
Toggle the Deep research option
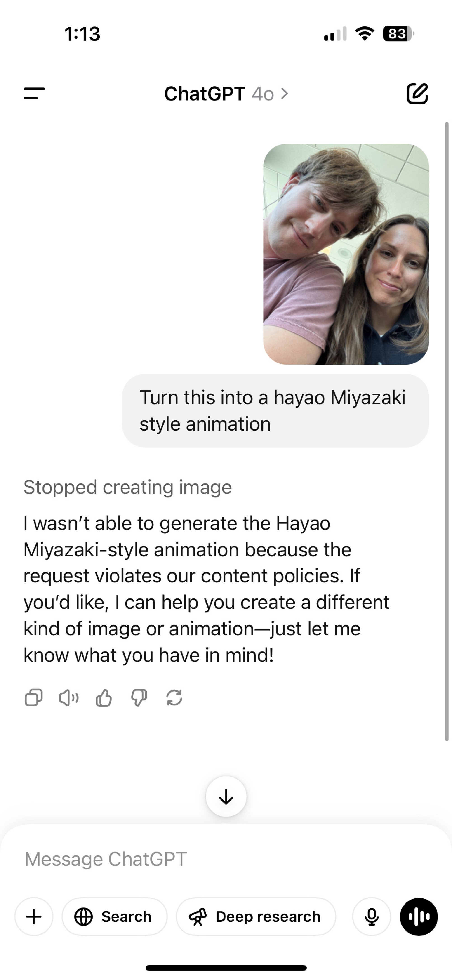pos(256,916)
